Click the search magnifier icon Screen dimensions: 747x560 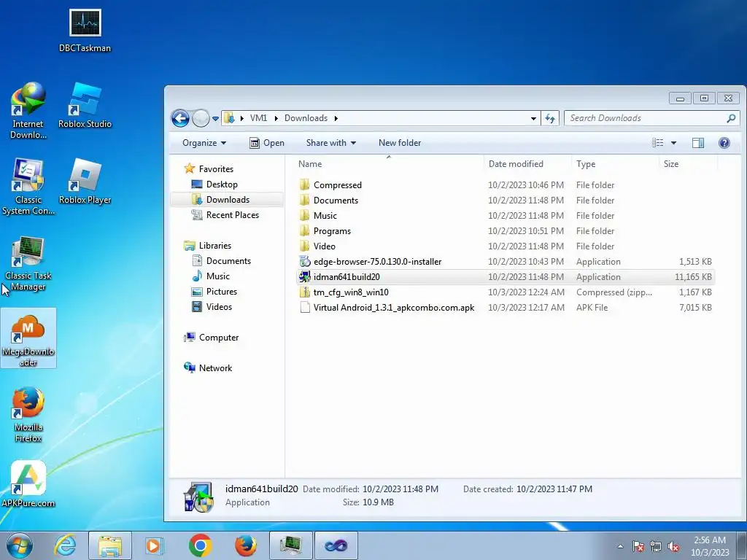pos(731,118)
